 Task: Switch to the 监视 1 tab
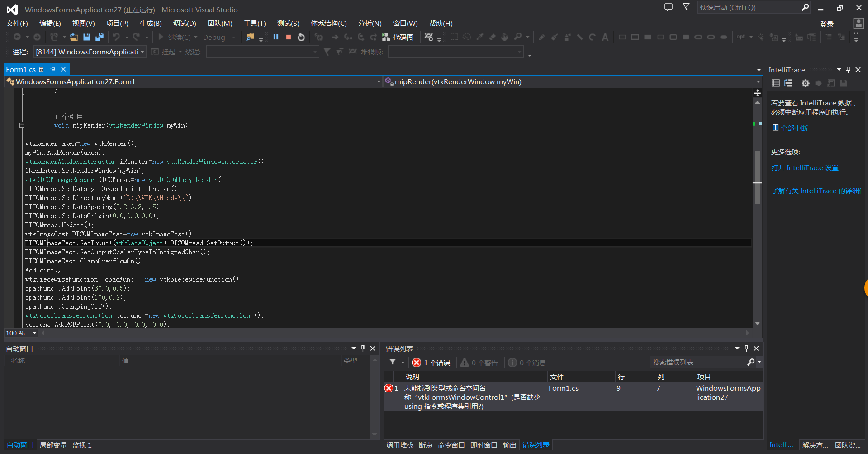coord(82,445)
